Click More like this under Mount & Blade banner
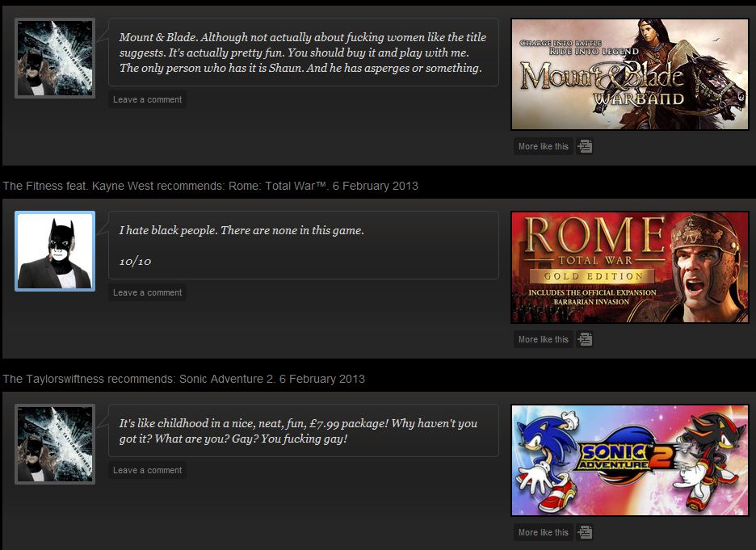 click(x=544, y=146)
